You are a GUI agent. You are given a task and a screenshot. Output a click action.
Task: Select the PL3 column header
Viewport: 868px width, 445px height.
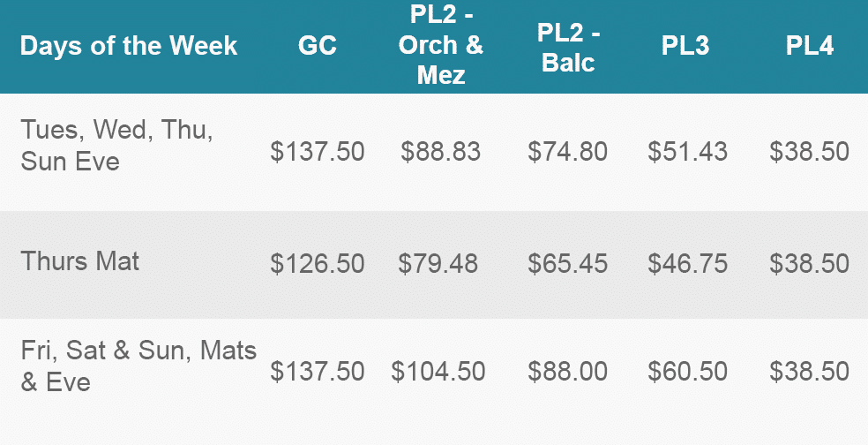point(685,46)
